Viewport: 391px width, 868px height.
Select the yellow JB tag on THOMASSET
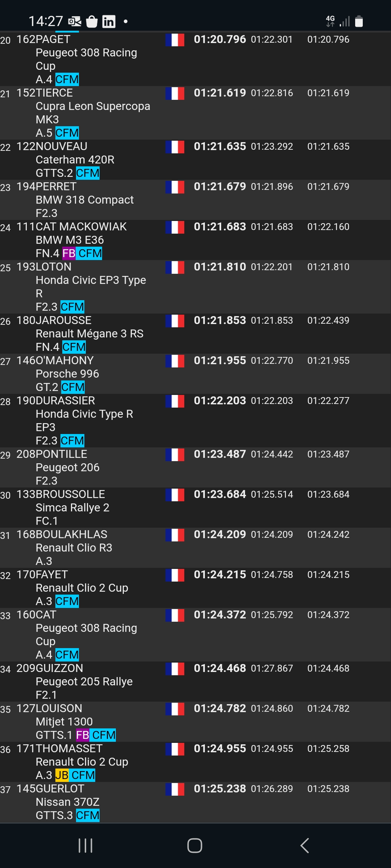pos(62,775)
